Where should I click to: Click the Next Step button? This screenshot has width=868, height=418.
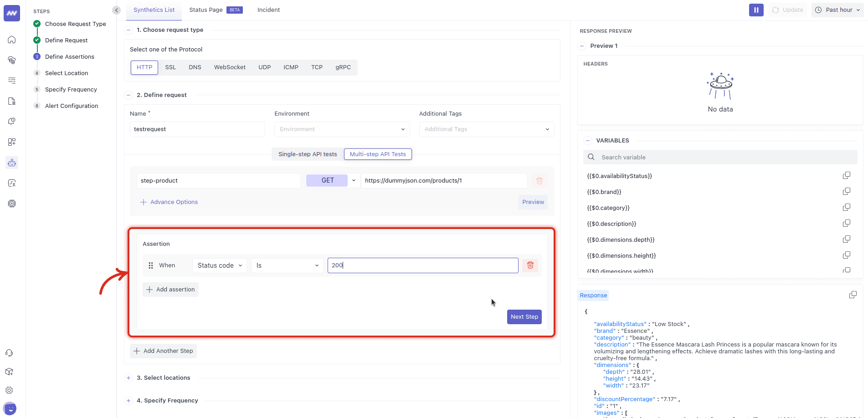click(x=524, y=316)
